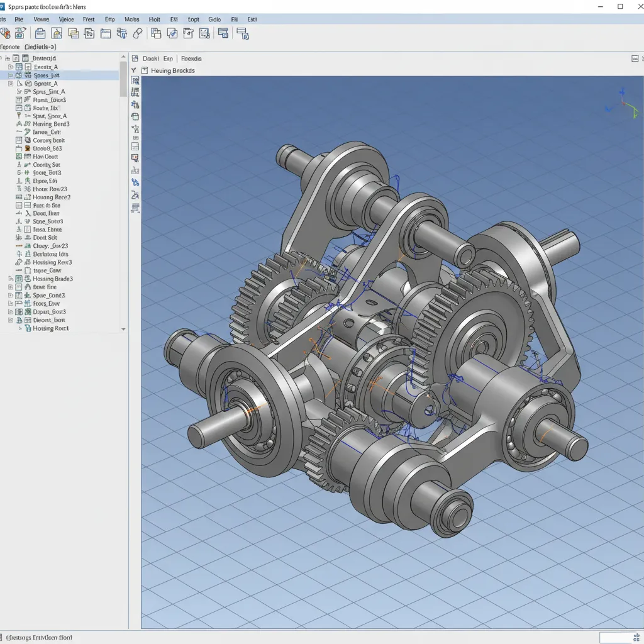The image size is (644, 644).
Task: Open the Vowe menu
Action: pyautogui.click(x=41, y=19)
